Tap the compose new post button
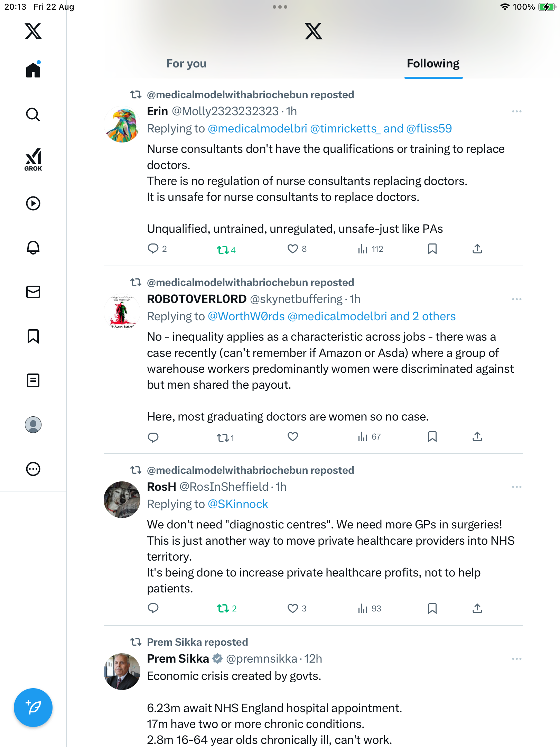Viewport: 560px width, 747px height. click(x=33, y=708)
